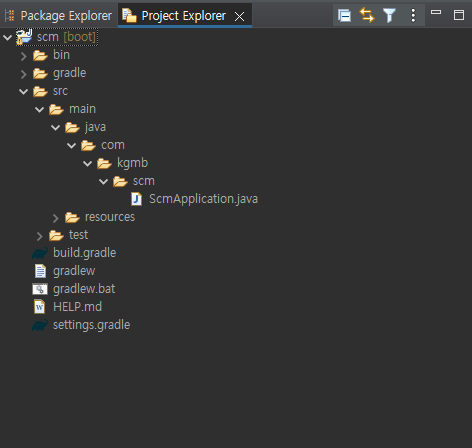Select the 'resources' folder name

click(x=110, y=217)
